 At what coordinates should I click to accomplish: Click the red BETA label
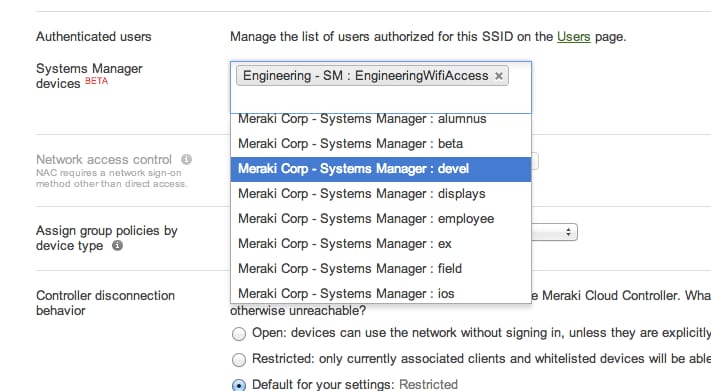click(x=97, y=81)
